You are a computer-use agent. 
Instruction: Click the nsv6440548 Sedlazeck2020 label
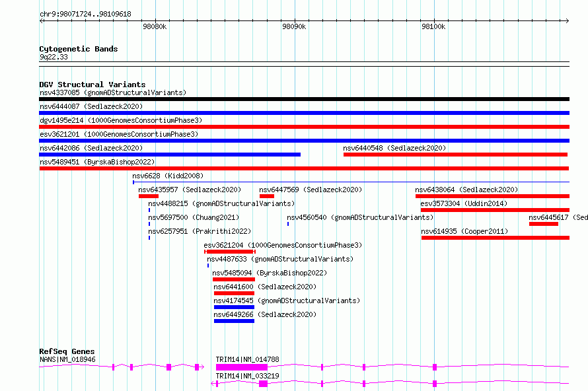(x=394, y=148)
